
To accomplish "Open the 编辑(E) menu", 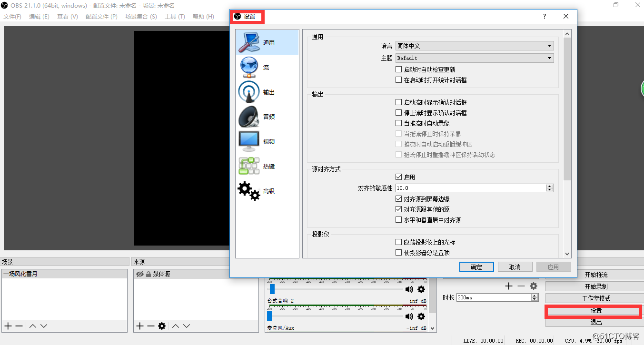I will click(39, 16).
